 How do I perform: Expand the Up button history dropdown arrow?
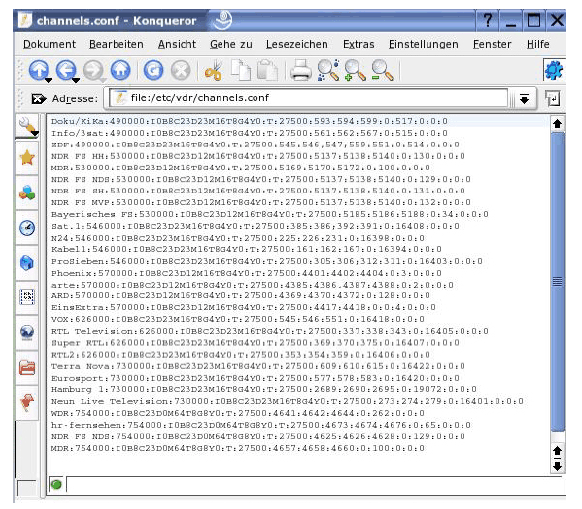click(x=48, y=80)
